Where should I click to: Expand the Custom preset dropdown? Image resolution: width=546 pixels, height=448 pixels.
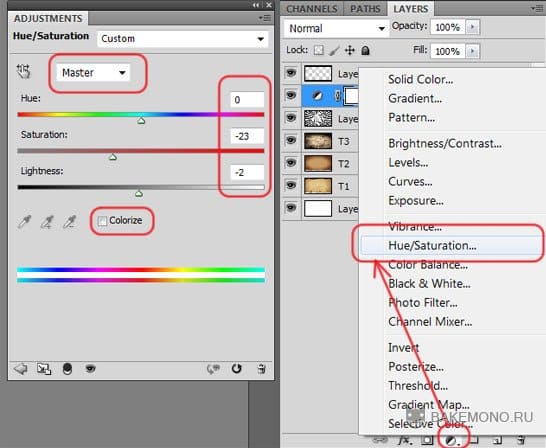182,39
